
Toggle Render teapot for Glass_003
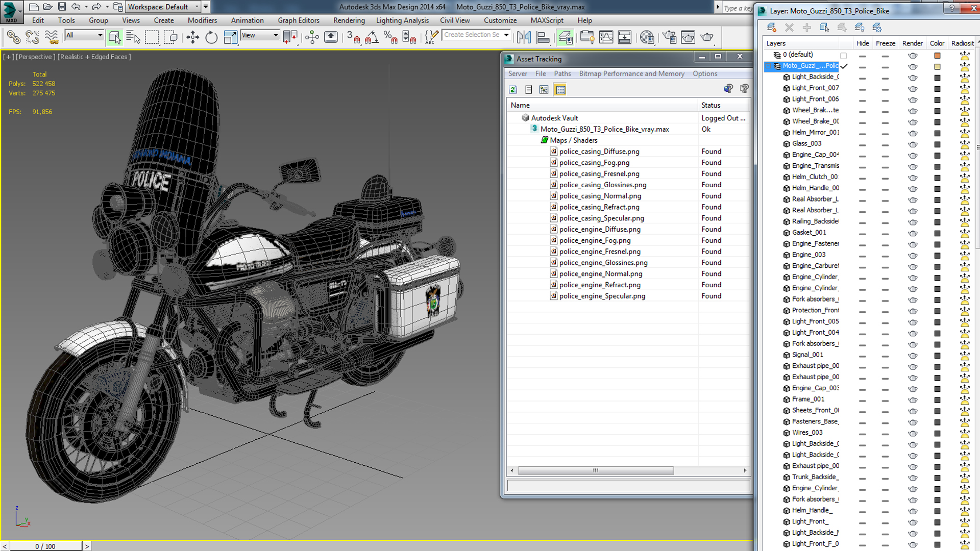pos(913,144)
